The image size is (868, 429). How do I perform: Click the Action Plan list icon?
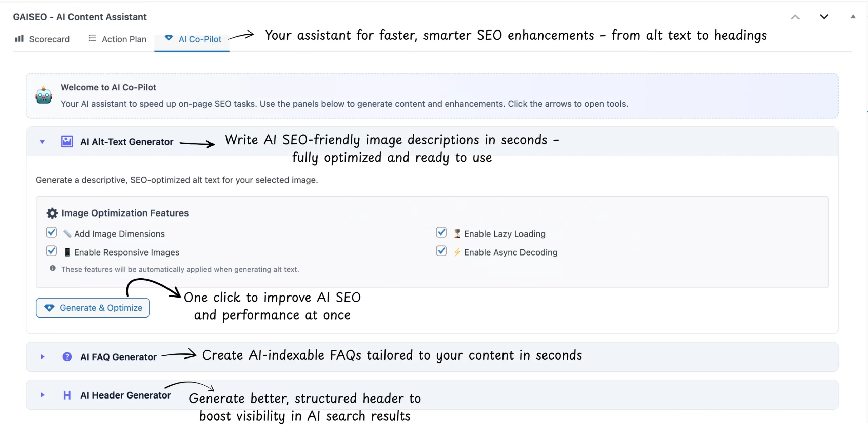(92, 38)
